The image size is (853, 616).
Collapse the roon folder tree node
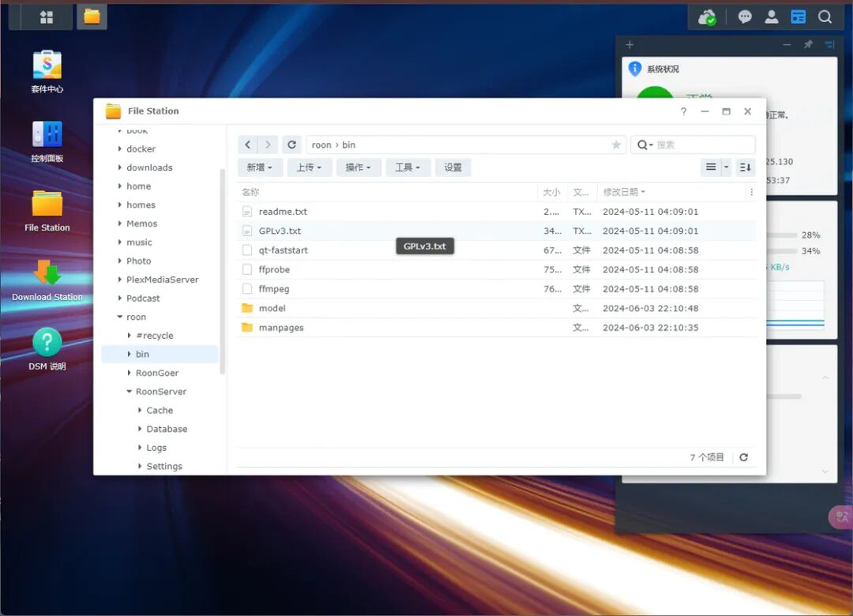click(120, 317)
